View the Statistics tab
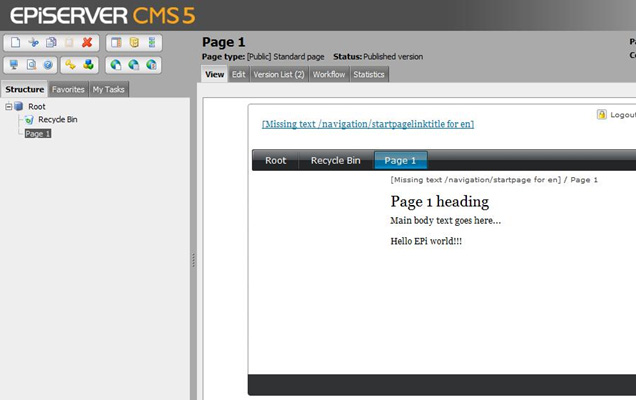The image size is (636, 400). 369,74
